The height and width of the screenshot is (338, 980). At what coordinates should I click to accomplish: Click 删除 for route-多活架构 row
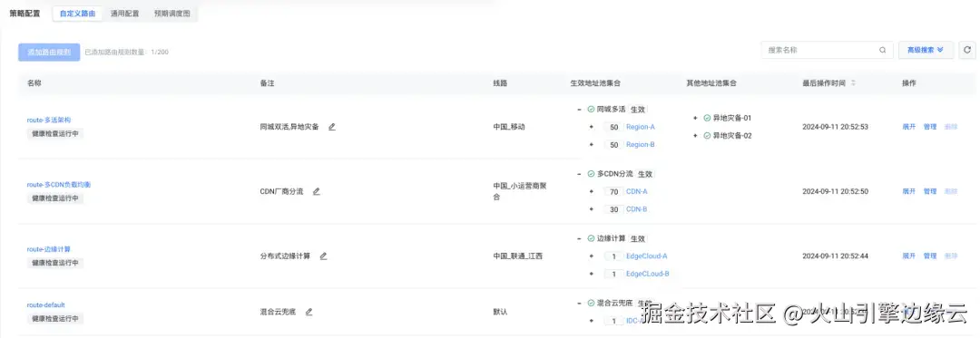click(x=951, y=127)
